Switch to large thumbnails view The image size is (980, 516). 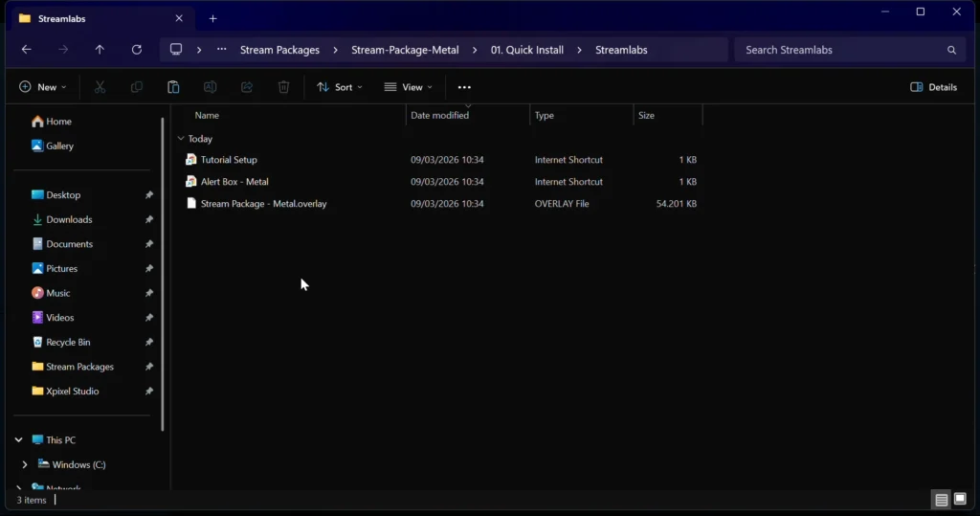(x=960, y=499)
